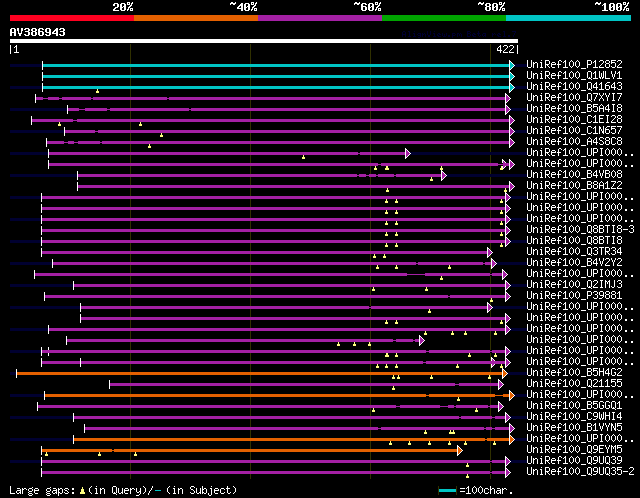The height and width of the screenshot is (498, 640).
Task: Click the red 20% identity legend segment
Action: point(72,18)
